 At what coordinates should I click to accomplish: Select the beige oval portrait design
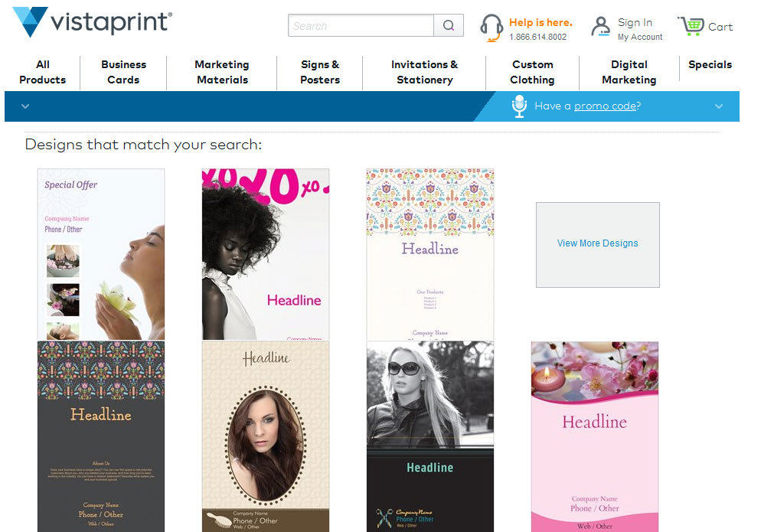[266, 436]
